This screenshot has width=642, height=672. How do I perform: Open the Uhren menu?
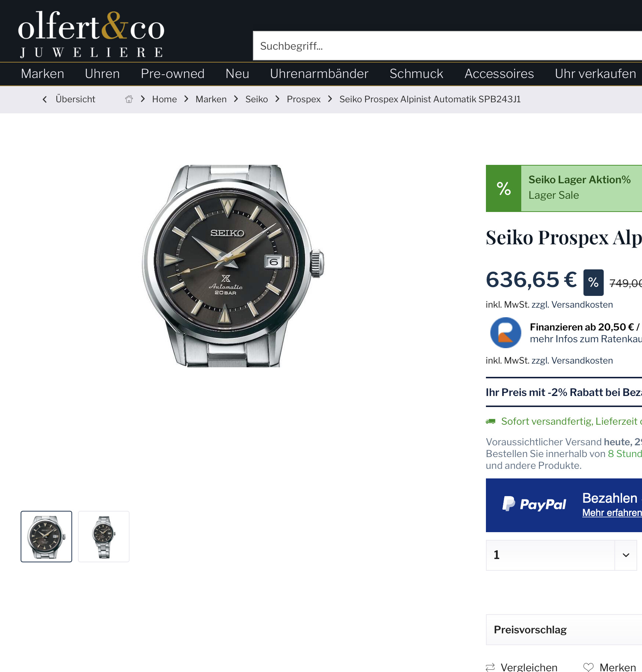click(102, 74)
